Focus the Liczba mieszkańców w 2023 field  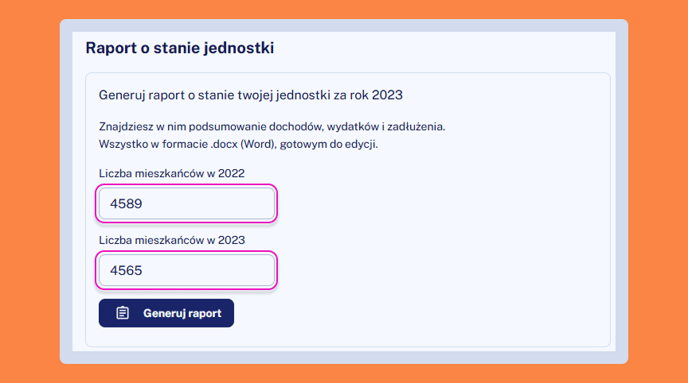186,270
